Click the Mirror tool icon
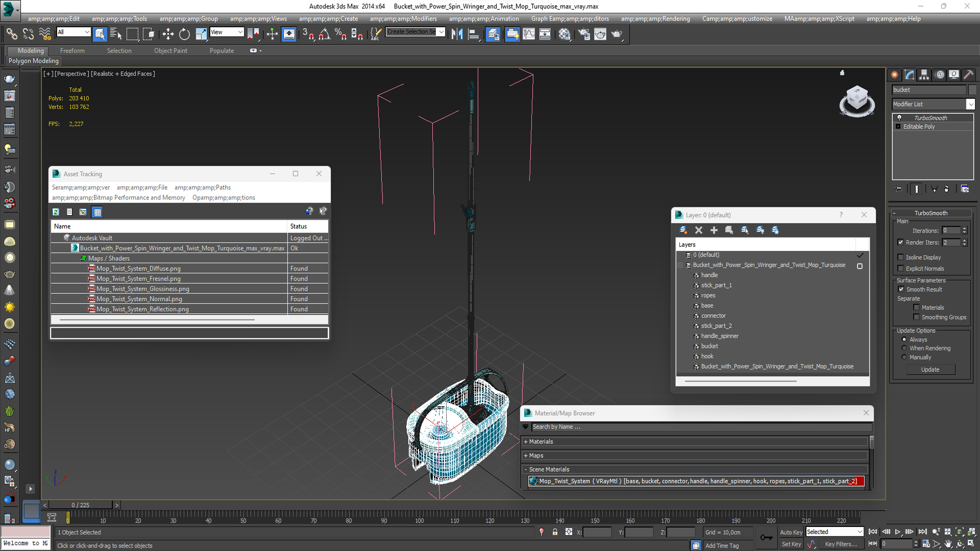The image size is (980, 551). click(x=457, y=34)
